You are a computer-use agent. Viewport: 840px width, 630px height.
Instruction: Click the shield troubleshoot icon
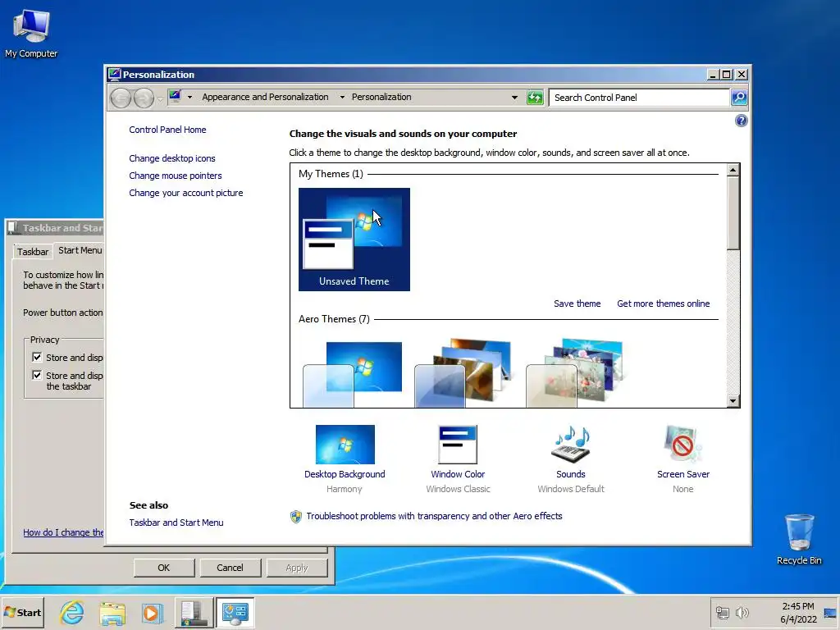[x=295, y=517]
